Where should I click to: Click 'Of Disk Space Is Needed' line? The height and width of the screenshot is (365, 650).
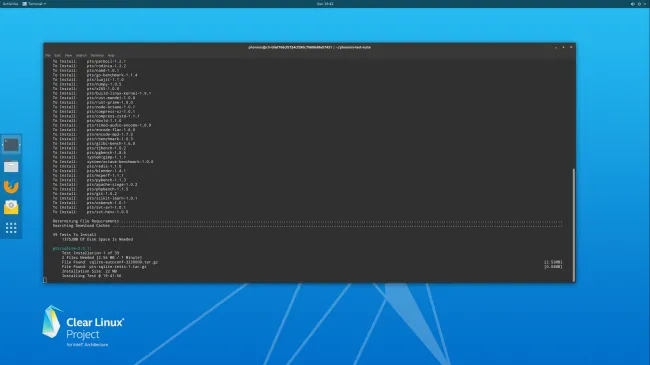coord(97,239)
